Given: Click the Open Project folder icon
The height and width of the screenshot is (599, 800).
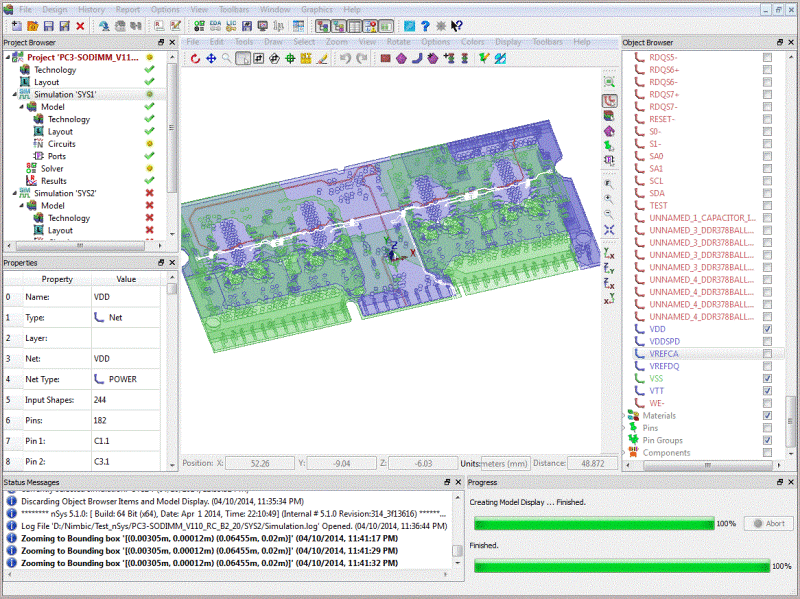Looking at the screenshot, I should pyautogui.click(x=33, y=26).
